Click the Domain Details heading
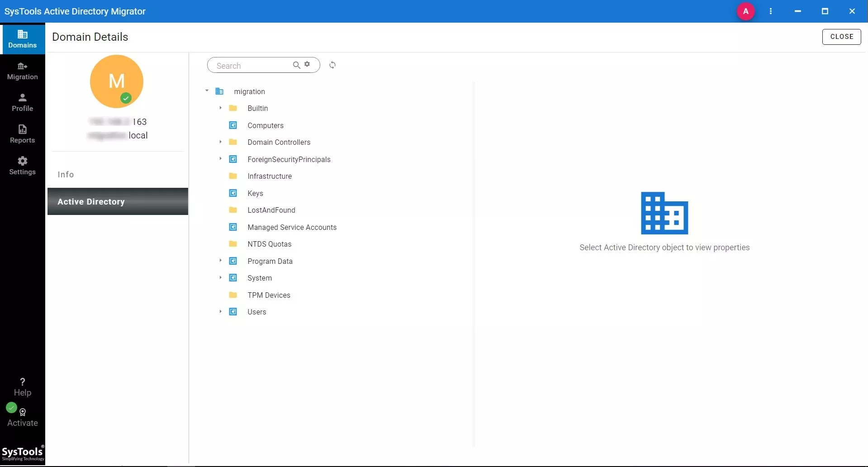868x467 pixels. click(90, 37)
